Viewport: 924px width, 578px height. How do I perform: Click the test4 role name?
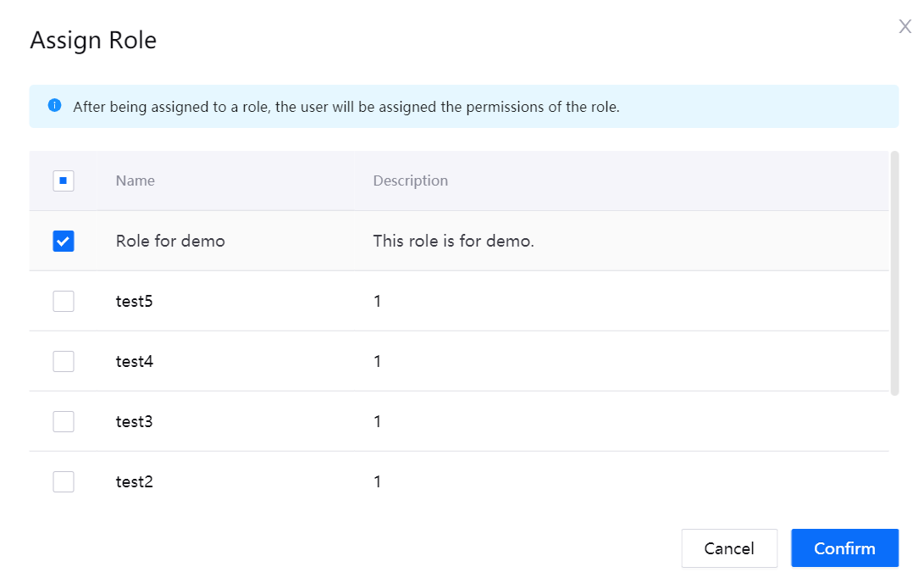135,362
